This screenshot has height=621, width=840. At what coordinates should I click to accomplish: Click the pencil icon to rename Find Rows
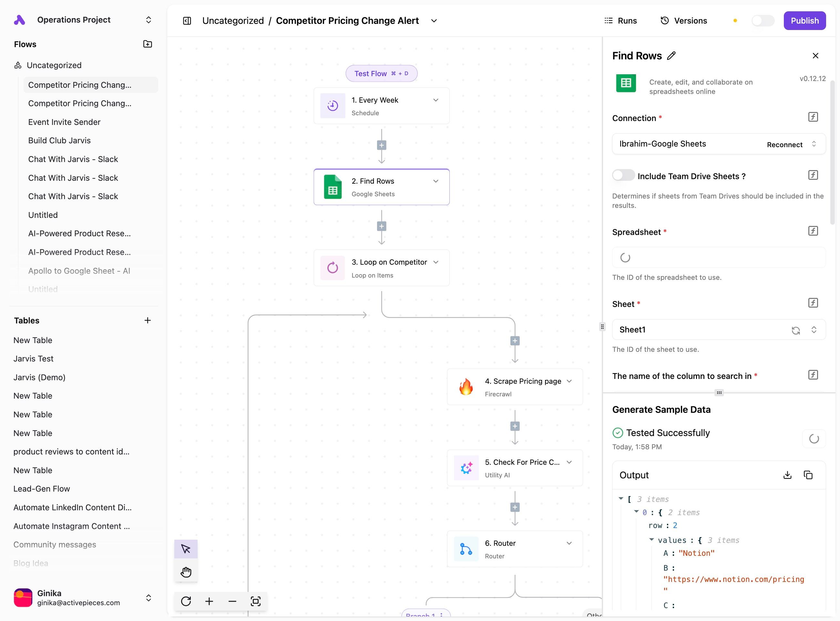point(671,56)
